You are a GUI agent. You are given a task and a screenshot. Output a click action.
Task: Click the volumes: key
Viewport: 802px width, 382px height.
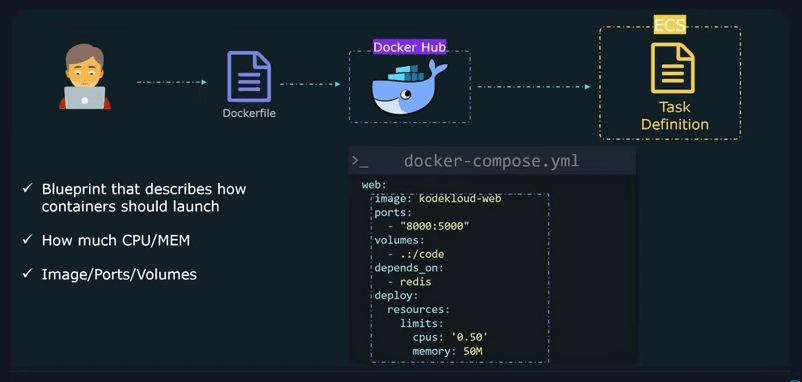399,240
